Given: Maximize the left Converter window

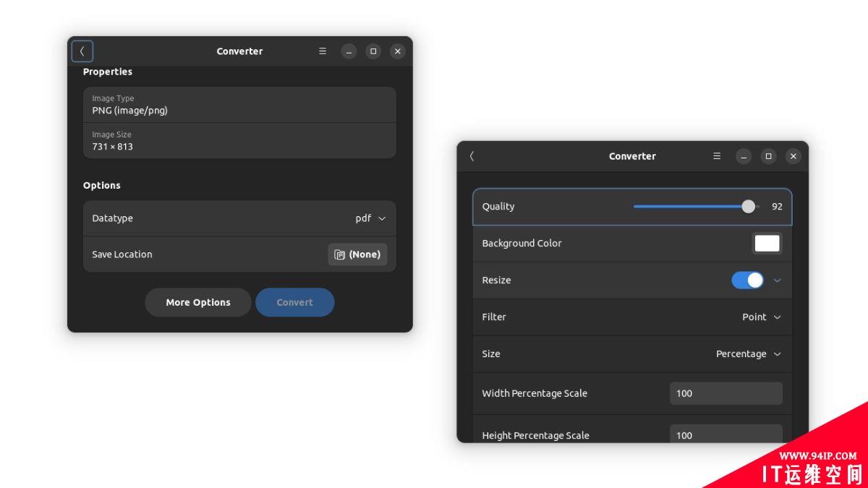Looking at the screenshot, I should click(373, 51).
